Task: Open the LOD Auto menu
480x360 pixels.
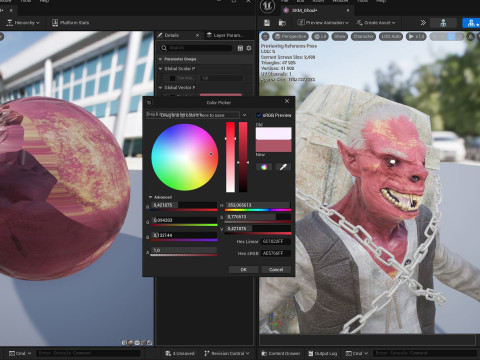Action: pos(391,36)
